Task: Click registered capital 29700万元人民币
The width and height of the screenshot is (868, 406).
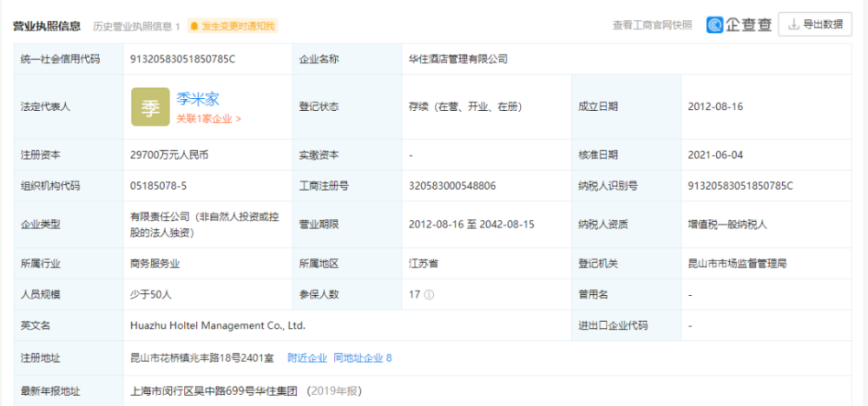Action: tap(169, 155)
